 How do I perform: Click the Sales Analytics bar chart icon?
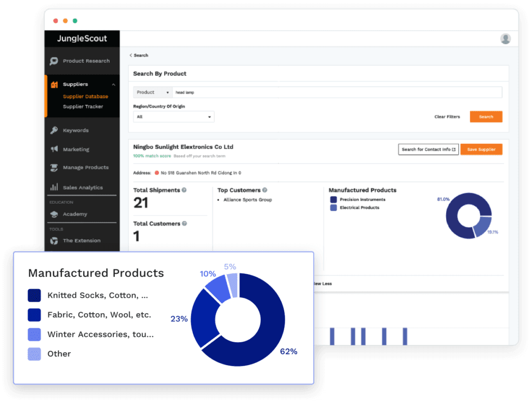(54, 187)
